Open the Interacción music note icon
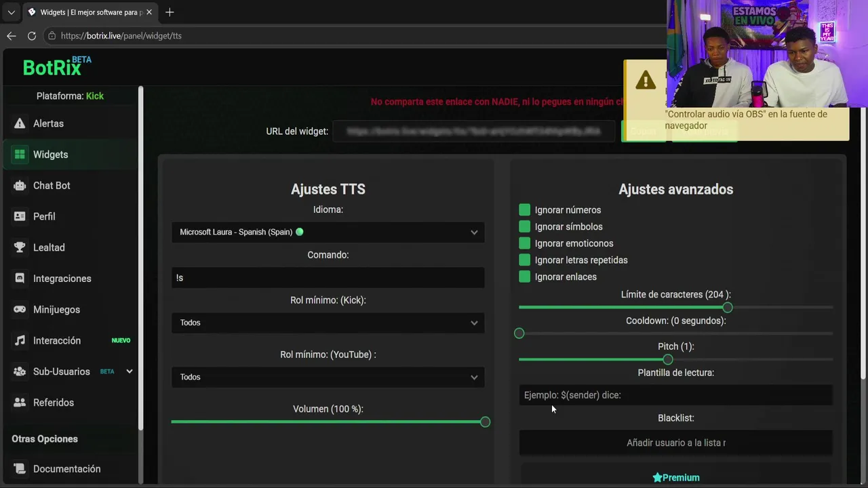Viewport: 868px width, 488px height. [20, 340]
